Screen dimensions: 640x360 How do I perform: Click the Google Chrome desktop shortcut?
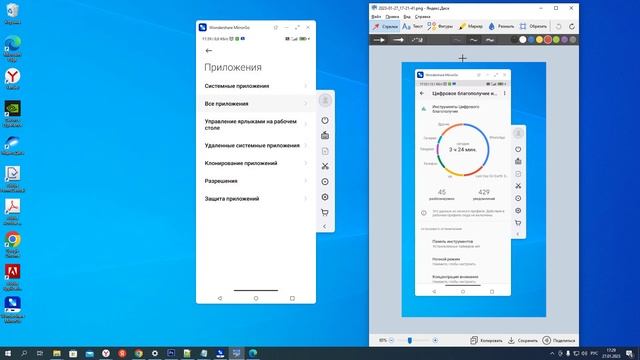pyautogui.click(x=13, y=245)
